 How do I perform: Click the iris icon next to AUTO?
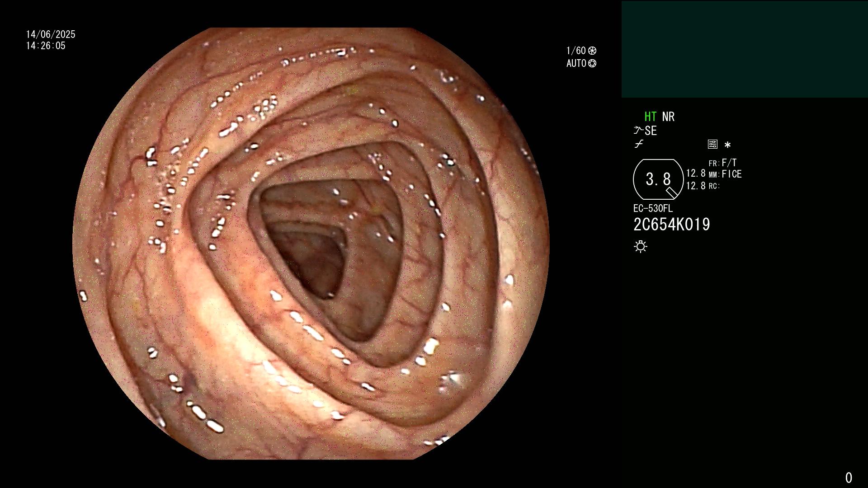point(592,63)
